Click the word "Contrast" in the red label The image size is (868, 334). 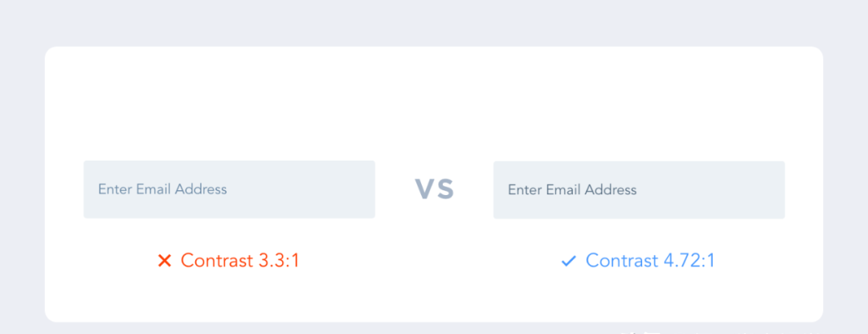coord(215,261)
